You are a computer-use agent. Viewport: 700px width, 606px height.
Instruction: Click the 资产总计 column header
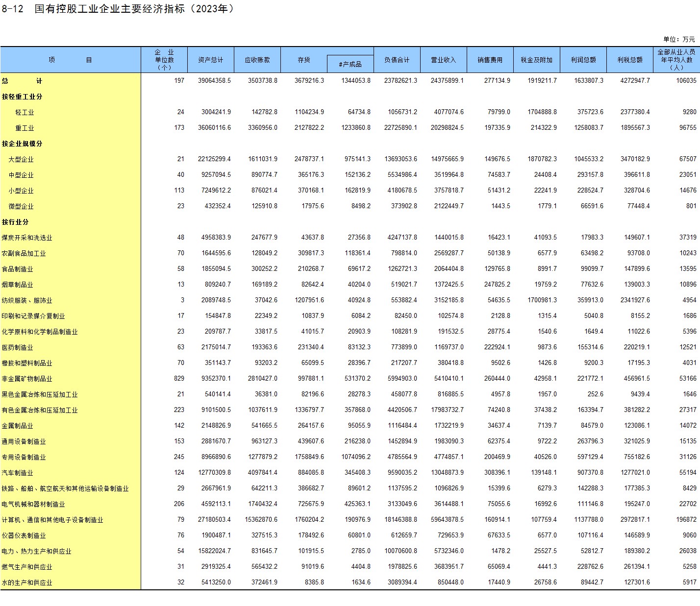[x=210, y=60]
